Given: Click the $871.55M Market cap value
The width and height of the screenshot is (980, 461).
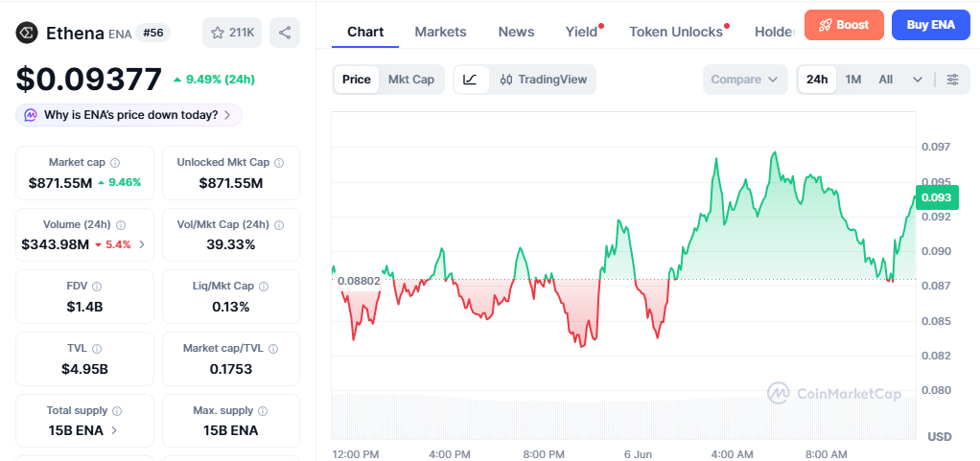Looking at the screenshot, I should (x=60, y=182).
